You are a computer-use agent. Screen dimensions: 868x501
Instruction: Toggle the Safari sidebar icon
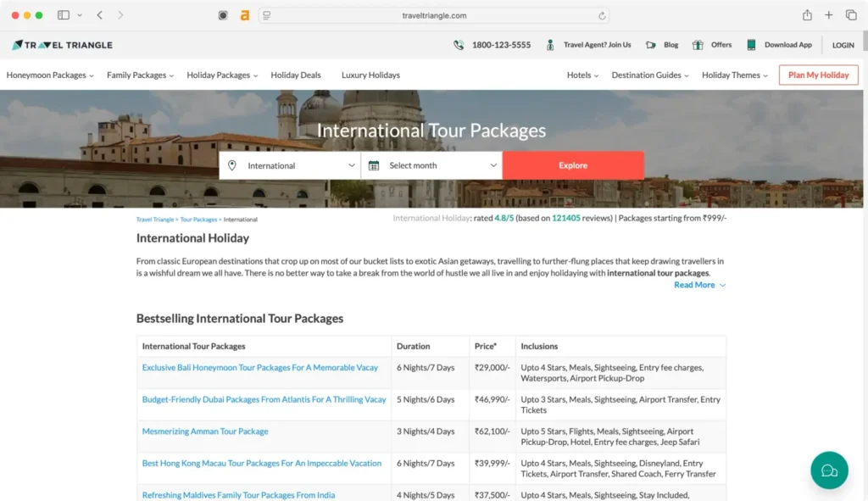tap(64, 15)
